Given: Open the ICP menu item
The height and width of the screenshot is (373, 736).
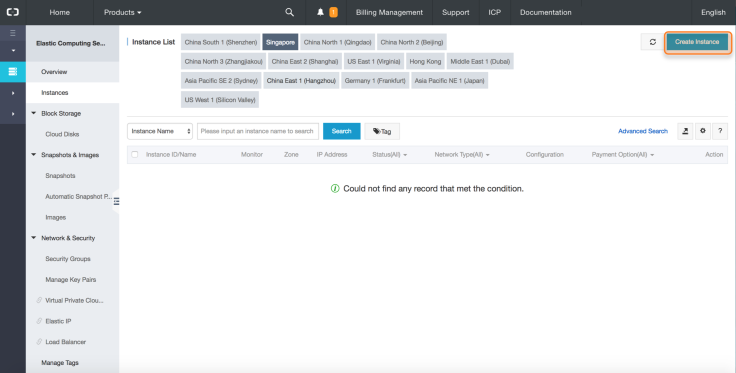Looking at the screenshot, I should [x=494, y=12].
